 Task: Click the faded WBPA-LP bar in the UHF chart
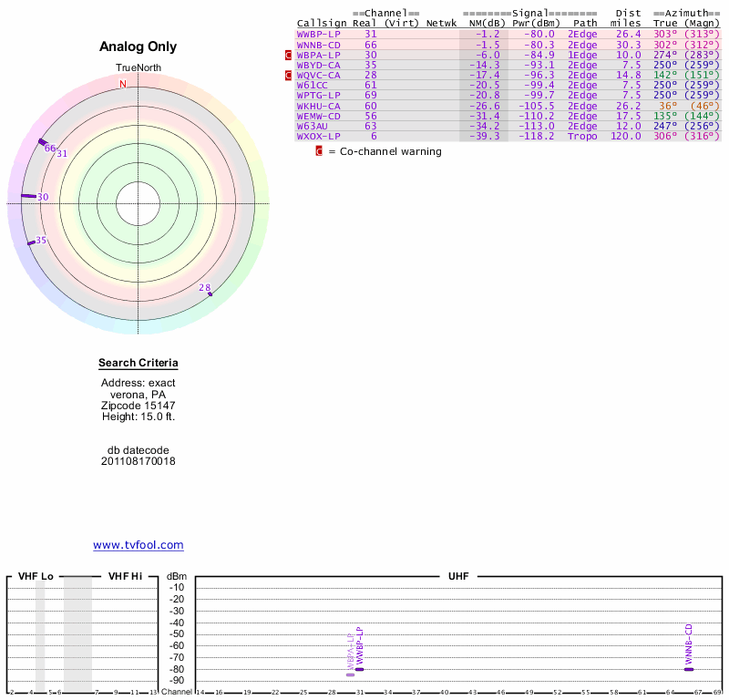[x=351, y=674]
